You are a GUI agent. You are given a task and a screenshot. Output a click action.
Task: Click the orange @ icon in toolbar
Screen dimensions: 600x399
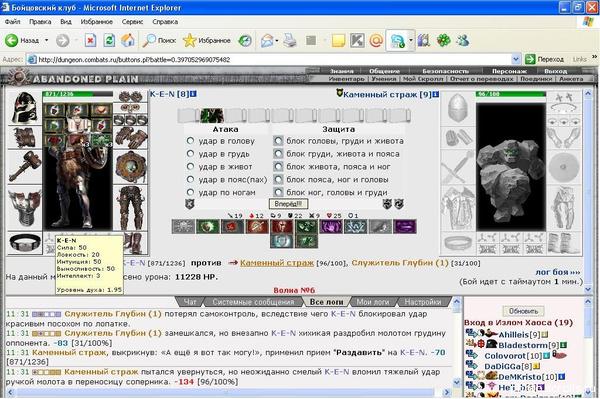[x=376, y=40]
